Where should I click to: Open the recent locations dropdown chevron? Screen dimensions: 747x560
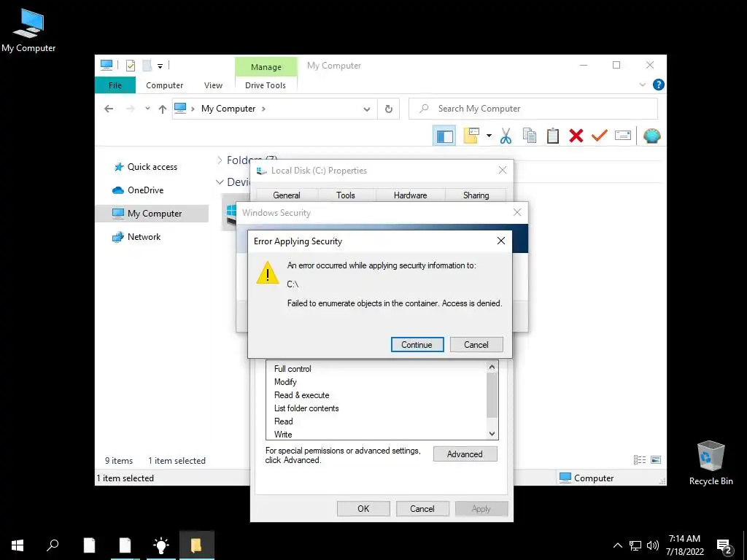pos(147,109)
